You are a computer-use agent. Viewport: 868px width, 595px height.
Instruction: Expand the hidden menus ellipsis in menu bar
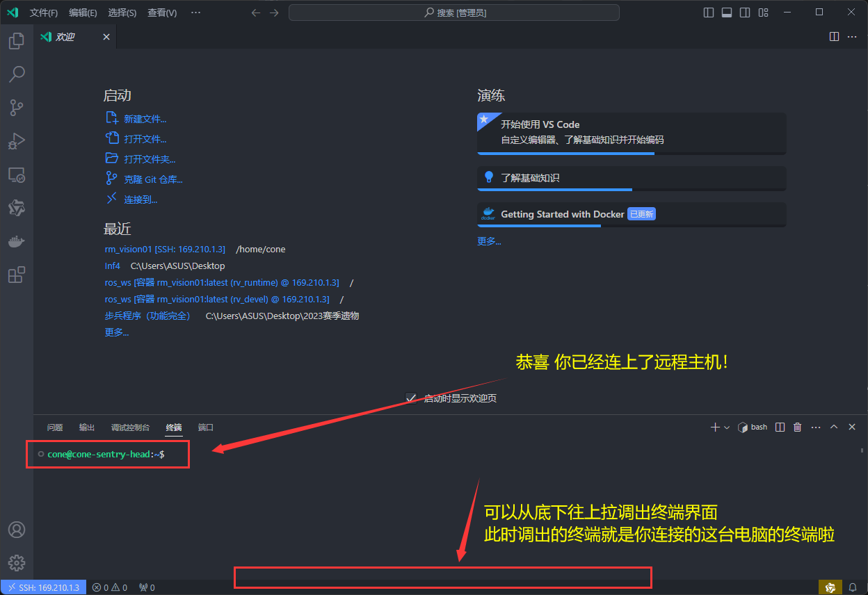[195, 13]
